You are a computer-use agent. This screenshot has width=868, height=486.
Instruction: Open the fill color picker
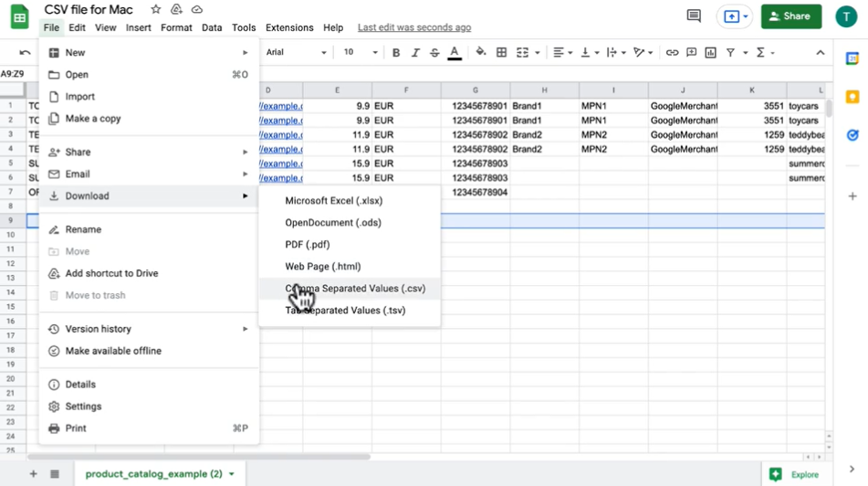click(480, 53)
